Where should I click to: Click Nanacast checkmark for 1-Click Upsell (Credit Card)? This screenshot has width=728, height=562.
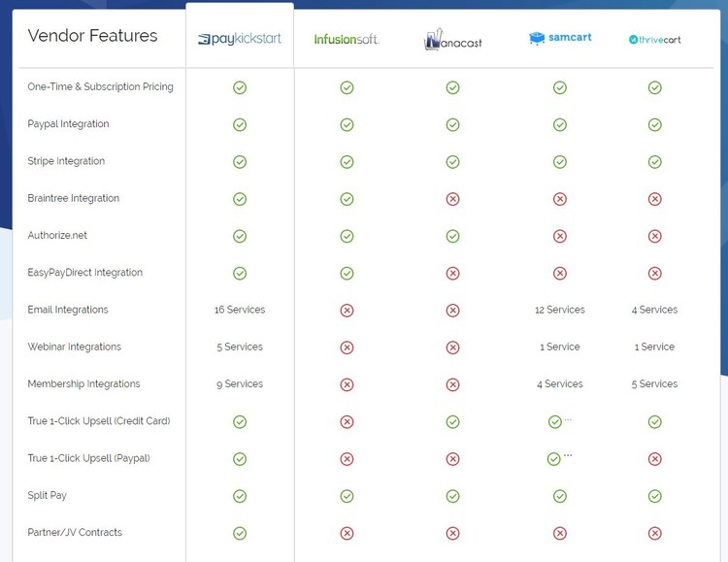point(452,421)
